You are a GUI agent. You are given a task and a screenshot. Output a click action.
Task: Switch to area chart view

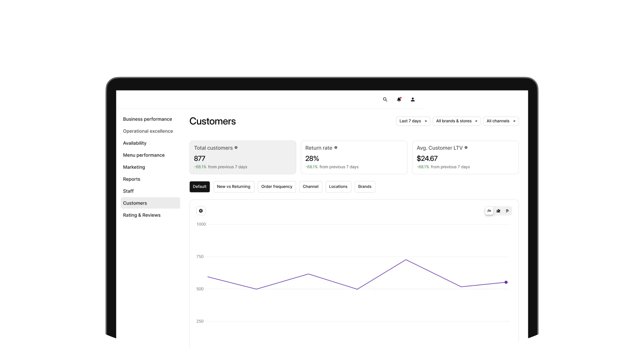(498, 211)
